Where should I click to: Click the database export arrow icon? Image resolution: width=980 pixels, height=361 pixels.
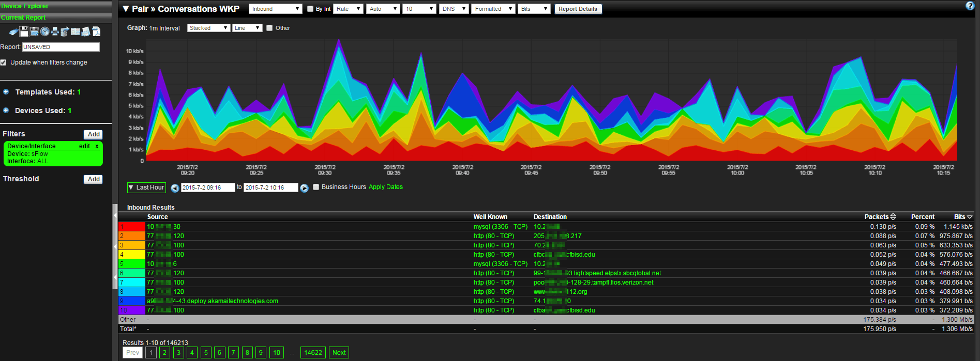pyautogui.click(x=65, y=32)
